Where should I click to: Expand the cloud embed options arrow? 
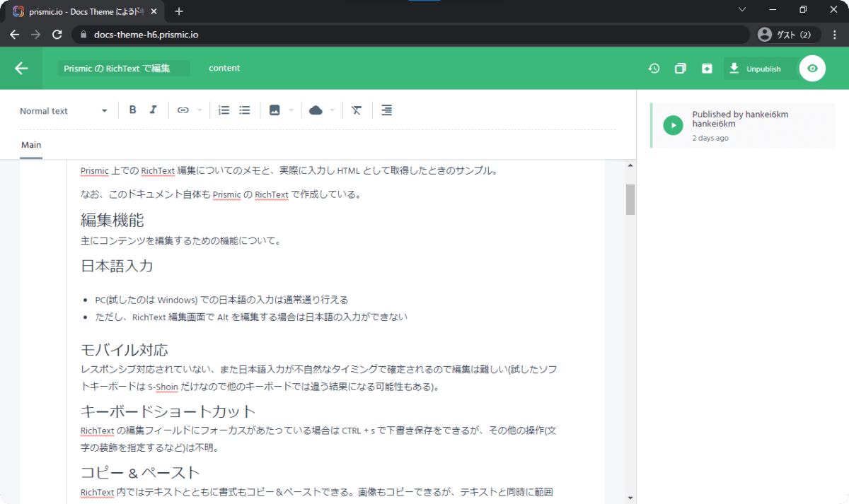333,110
